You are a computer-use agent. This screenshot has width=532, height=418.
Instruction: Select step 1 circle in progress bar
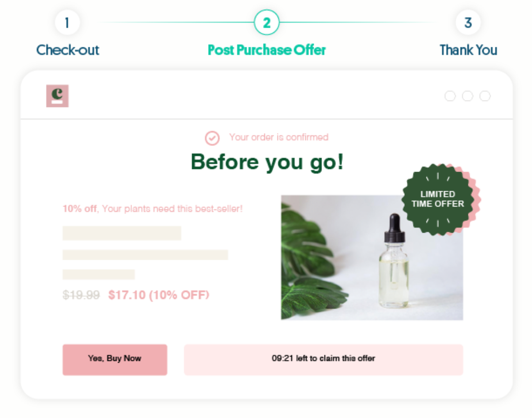pos(67,23)
